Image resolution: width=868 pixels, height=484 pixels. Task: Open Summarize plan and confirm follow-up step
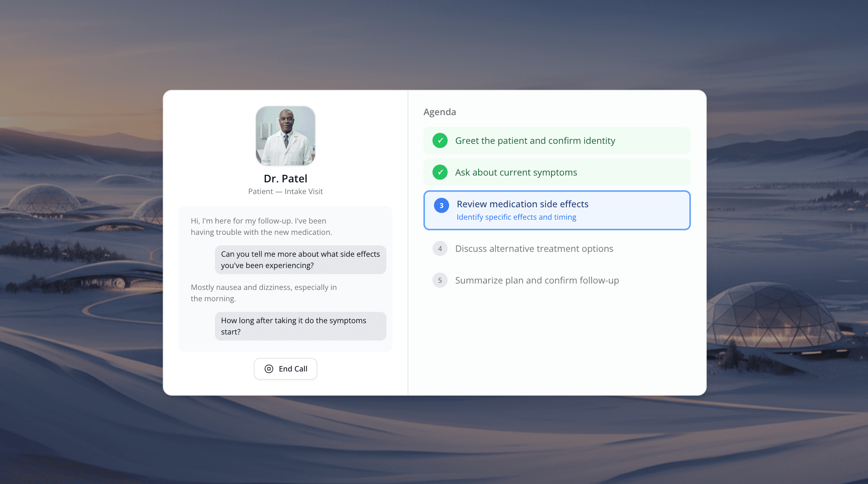pyautogui.click(x=537, y=280)
